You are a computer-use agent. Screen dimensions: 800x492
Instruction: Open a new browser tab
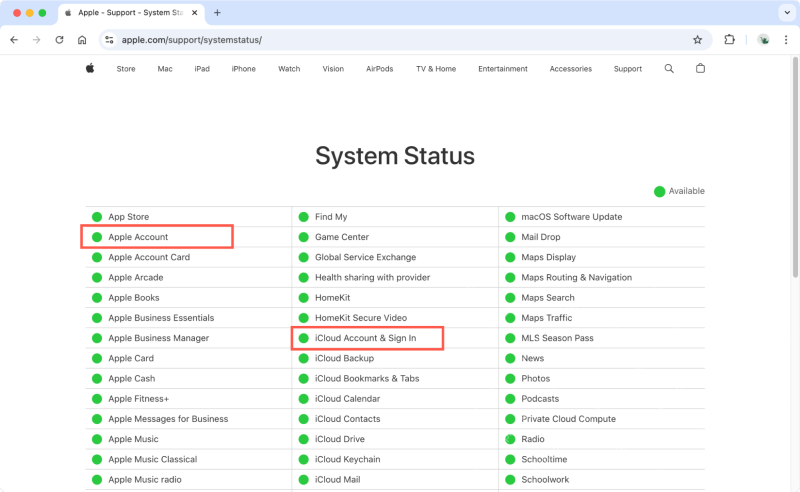click(217, 13)
